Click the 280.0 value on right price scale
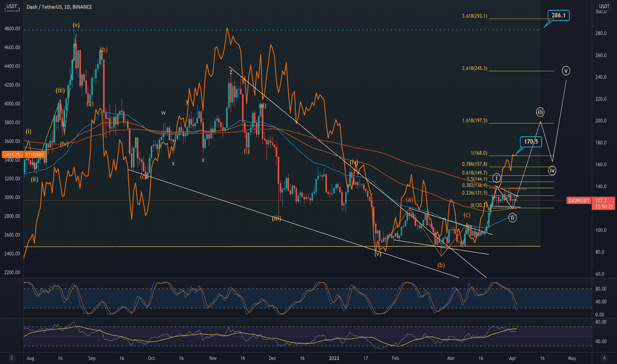The width and height of the screenshot is (617, 364). point(601,34)
